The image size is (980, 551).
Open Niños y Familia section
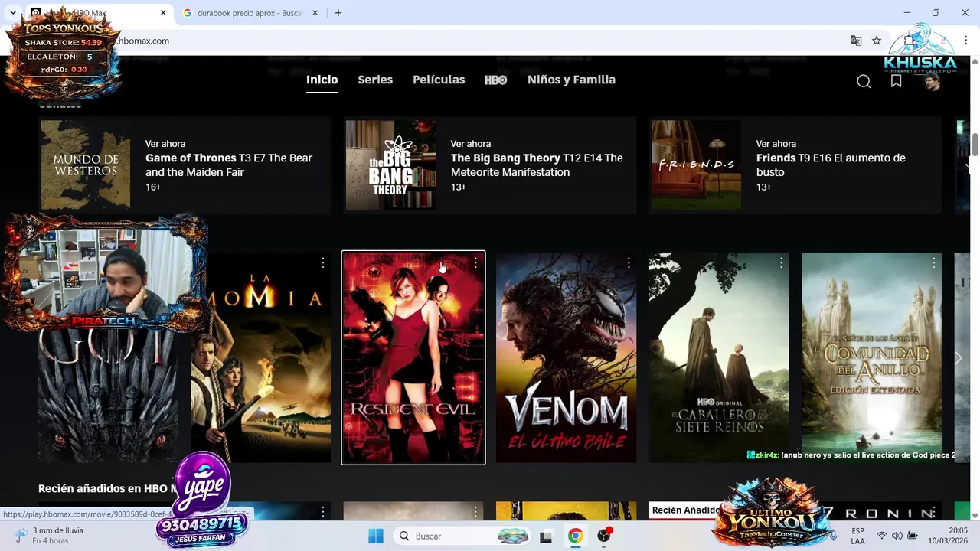coord(571,80)
